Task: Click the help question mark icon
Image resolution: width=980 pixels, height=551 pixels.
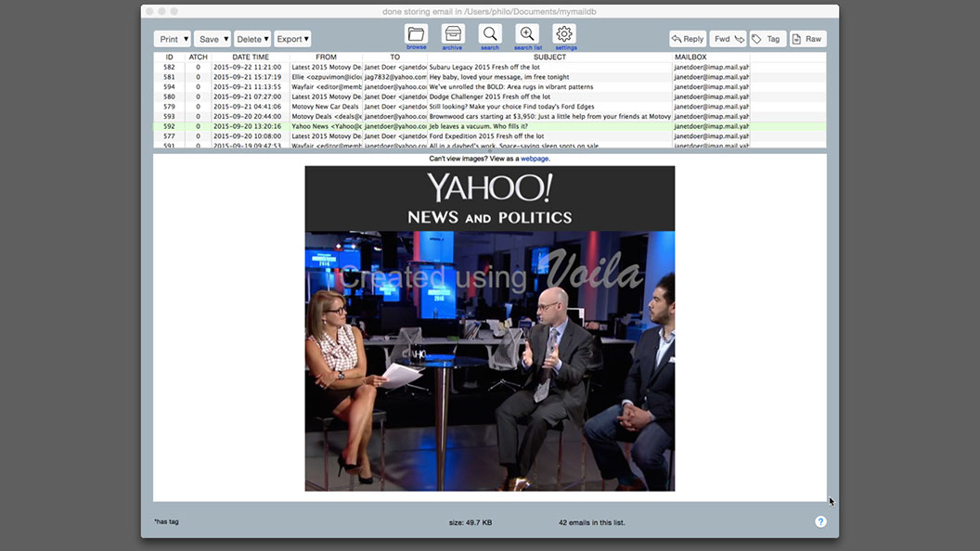Action: click(x=820, y=521)
